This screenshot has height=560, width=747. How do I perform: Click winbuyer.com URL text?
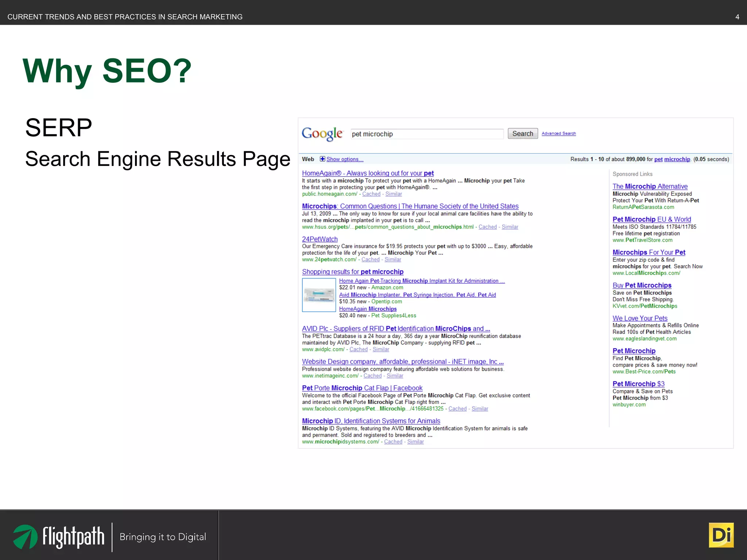629,404
